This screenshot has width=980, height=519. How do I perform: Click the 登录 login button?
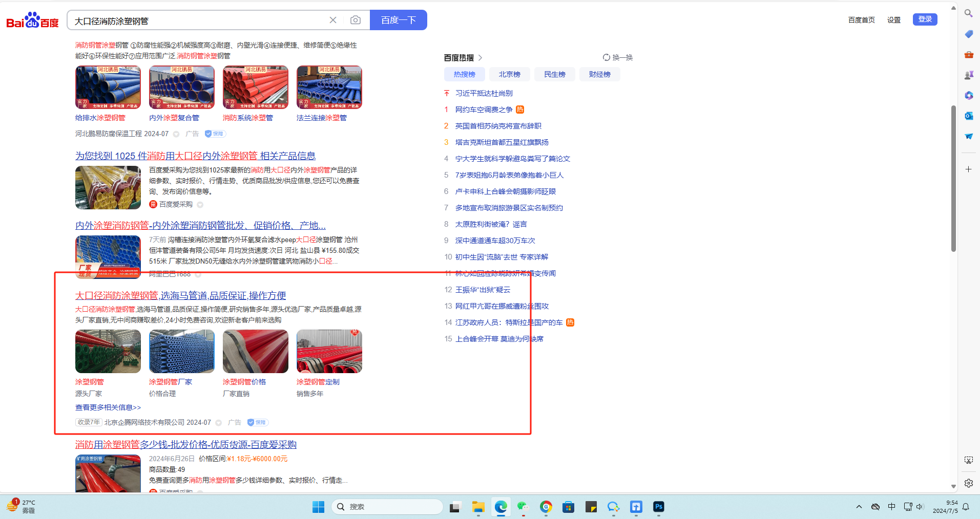point(925,19)
